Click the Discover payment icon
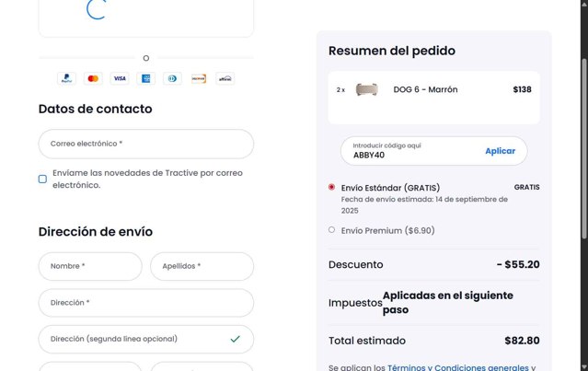This screenshot has height=371, width=588. 199,78
